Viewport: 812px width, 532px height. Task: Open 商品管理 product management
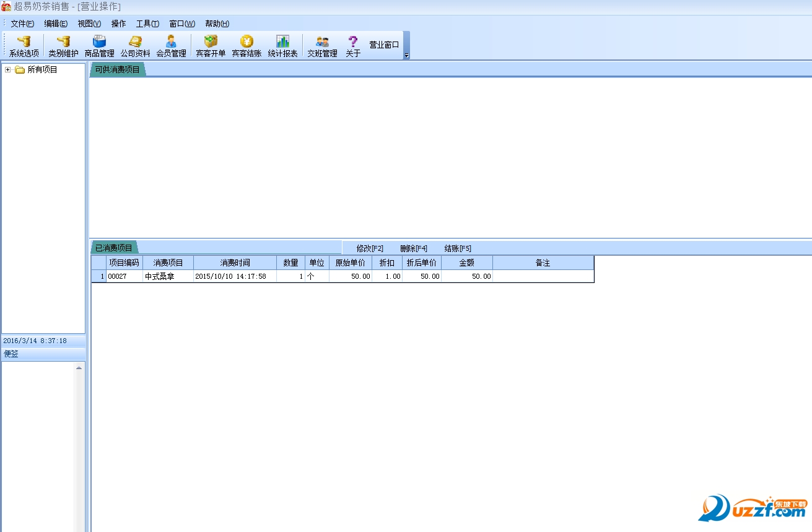tap(99, 46)
